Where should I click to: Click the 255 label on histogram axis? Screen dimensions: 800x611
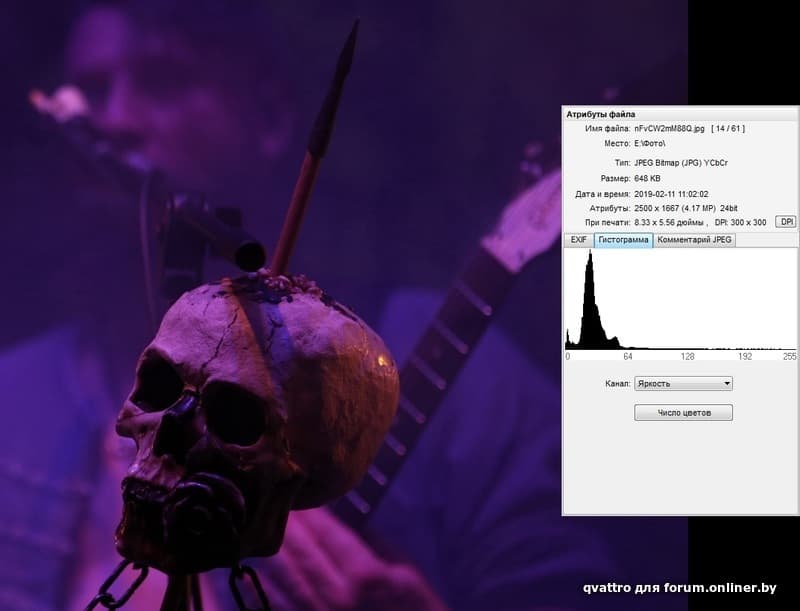pyautogui.click(x=789, y=356)
